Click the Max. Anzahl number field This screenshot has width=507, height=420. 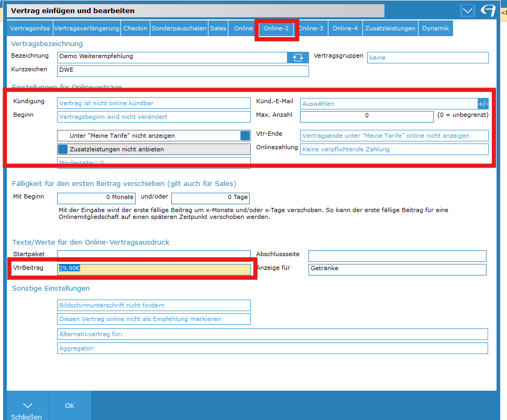(367, 115)
